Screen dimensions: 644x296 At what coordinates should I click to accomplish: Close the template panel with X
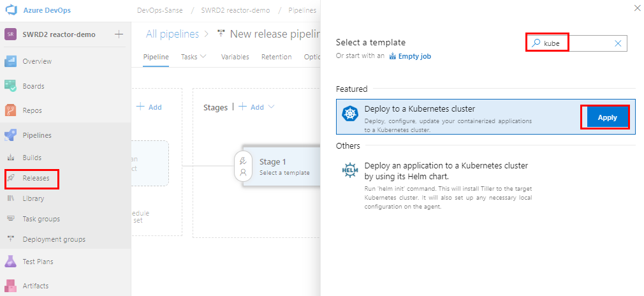pyautogui.click(x=637, y=8)
